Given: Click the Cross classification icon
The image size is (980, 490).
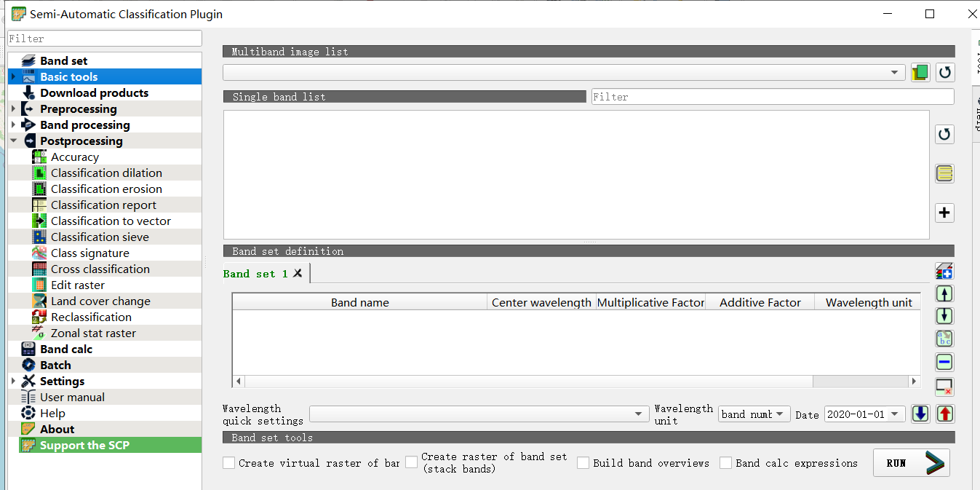Looking at the screenshot, I should click(x=39, y=269).
